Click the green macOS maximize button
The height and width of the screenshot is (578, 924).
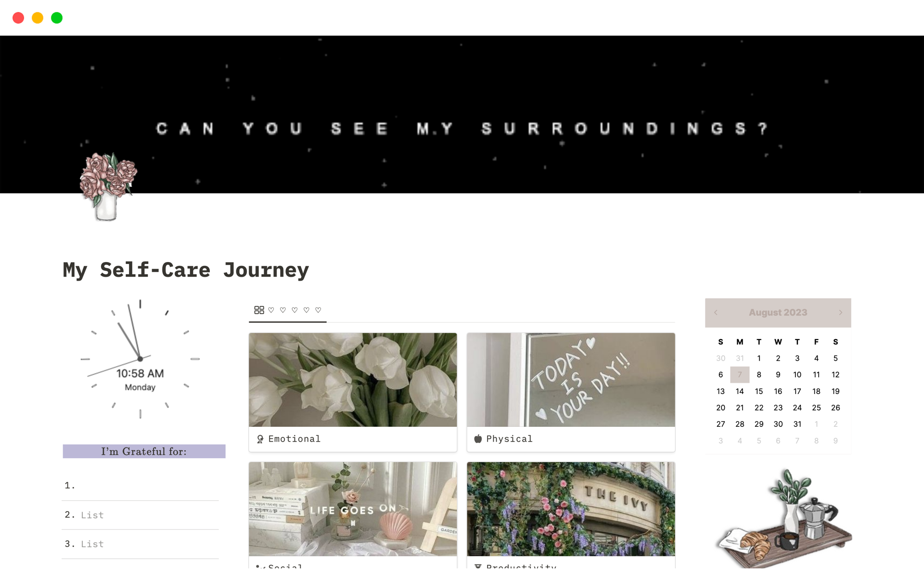coord(57,18)
